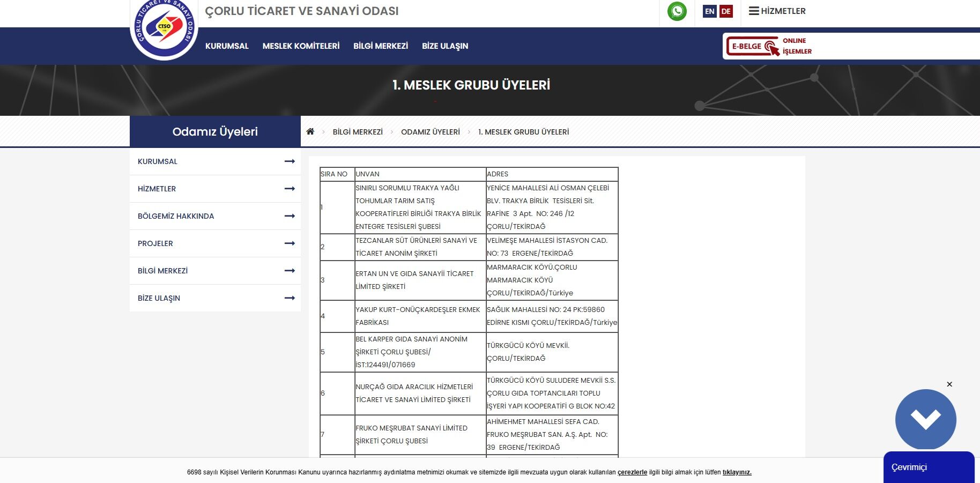Screen dimensions: 980x483
Task: Open the Çevrimiçi chat tab
Action: pyautogui.click(x=929, y=467)
